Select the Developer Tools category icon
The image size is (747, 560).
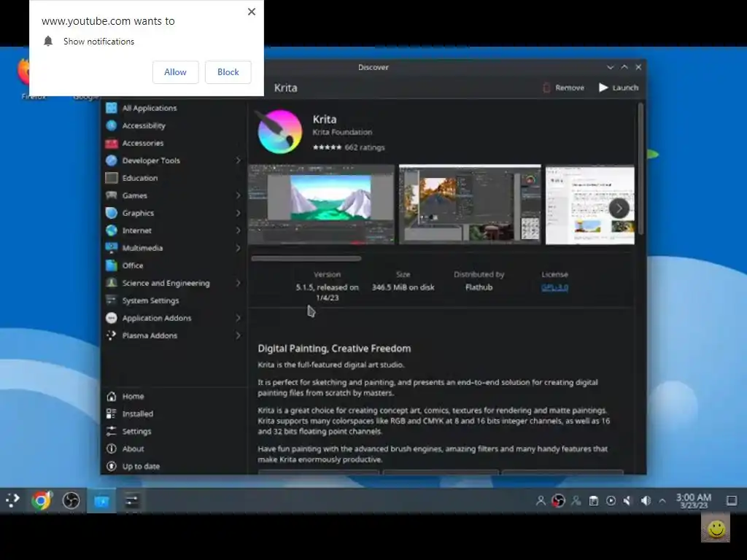point(112,160)
